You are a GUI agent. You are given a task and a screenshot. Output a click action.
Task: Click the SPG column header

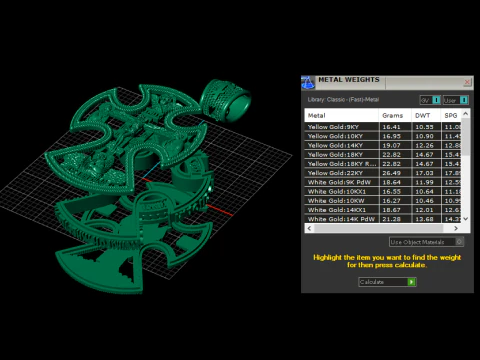[451, 116]
